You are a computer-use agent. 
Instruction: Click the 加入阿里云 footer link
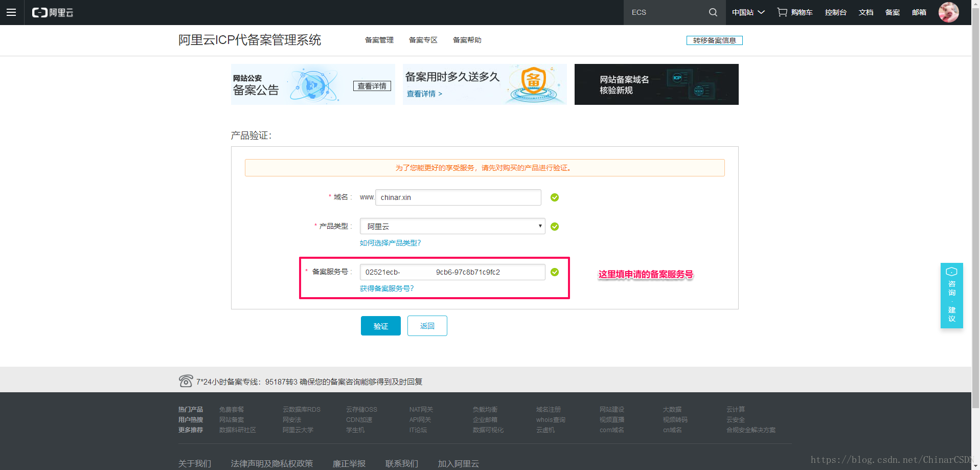[459, 463]
